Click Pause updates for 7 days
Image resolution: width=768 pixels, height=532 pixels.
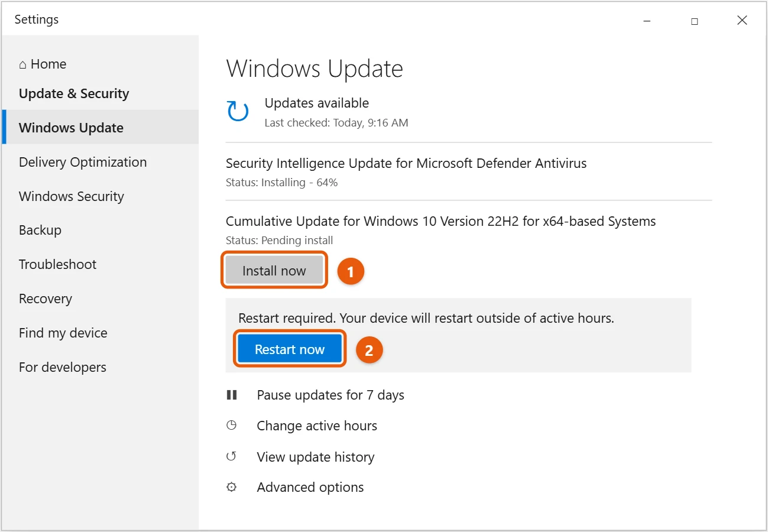point(330,395)
